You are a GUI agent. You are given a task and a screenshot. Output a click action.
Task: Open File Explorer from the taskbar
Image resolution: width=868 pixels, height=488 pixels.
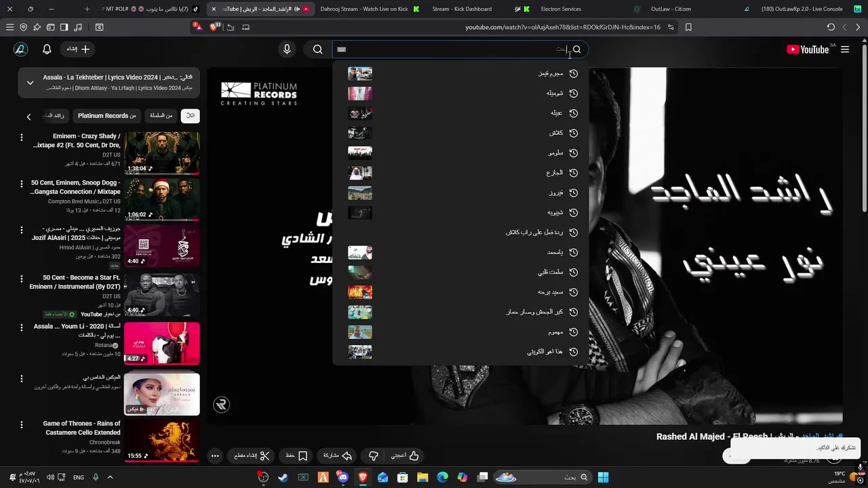[422, 477]
